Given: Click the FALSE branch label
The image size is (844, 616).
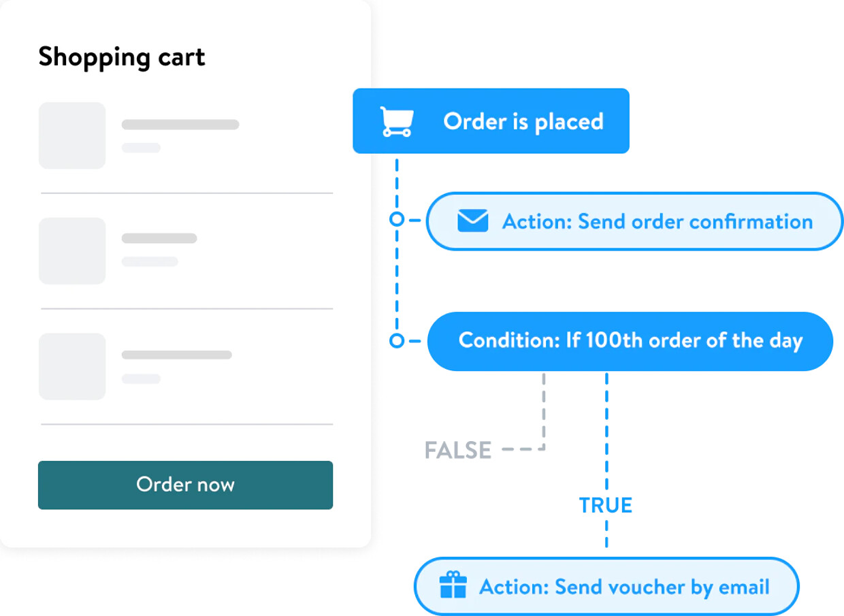Looking at the screenshot, I should coord(458,451).
